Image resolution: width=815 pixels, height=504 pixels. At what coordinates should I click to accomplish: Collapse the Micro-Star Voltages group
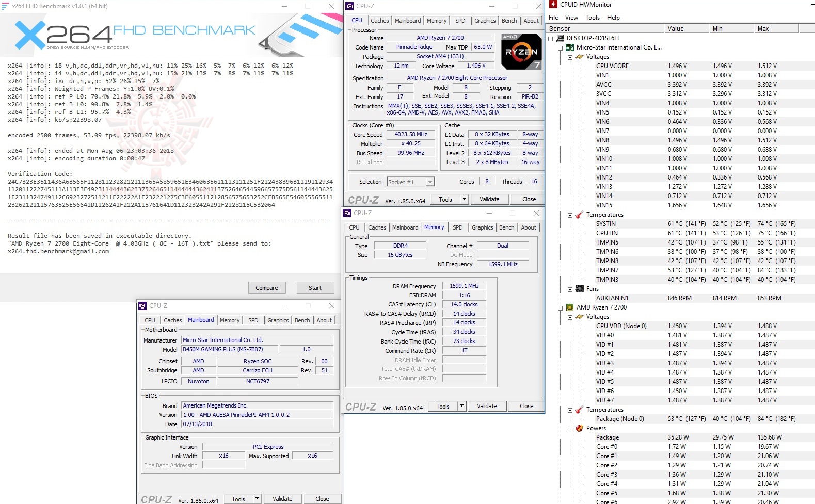(570, 57)
